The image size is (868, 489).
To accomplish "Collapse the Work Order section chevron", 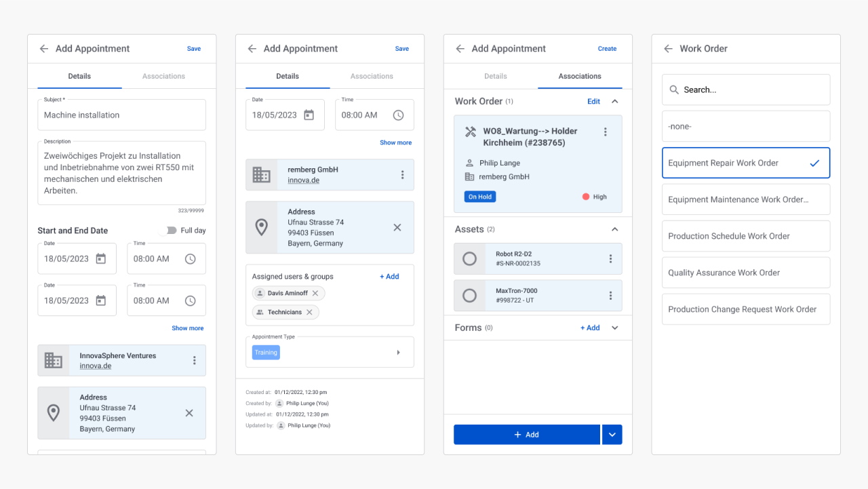I will click(x=615, y=101).
